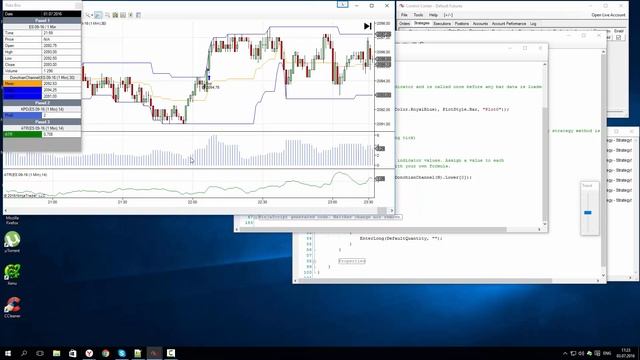Expand the collapsed Properties region in strategy code
Image resolution: width=640 pixels, height=360 pixels.
pyautogui.click(x=352, y=261)
